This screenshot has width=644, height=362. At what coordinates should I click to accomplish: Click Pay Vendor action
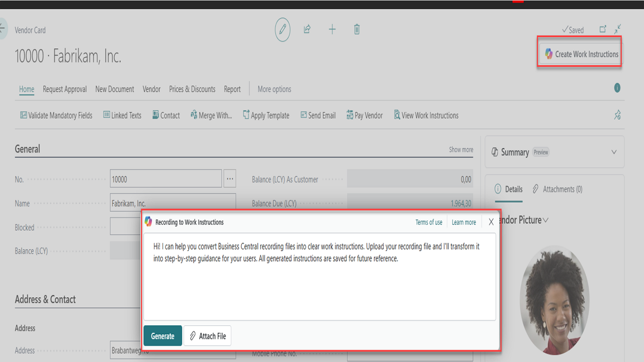(365, 115)
